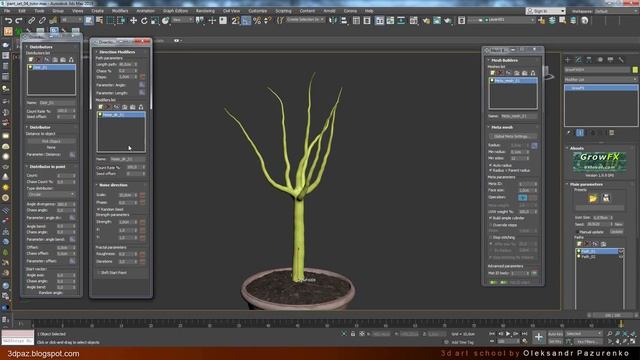Activate the Select and Scale tool

[155, 20]
